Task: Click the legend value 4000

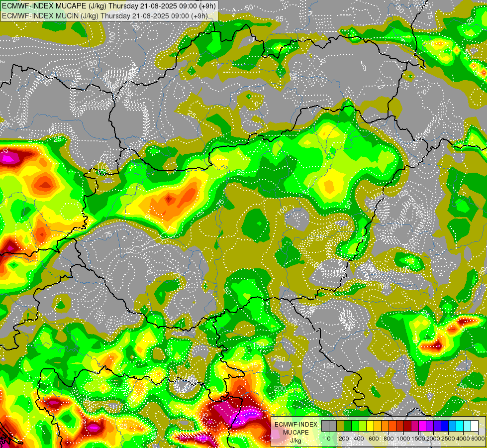Action: pos(463,439)
